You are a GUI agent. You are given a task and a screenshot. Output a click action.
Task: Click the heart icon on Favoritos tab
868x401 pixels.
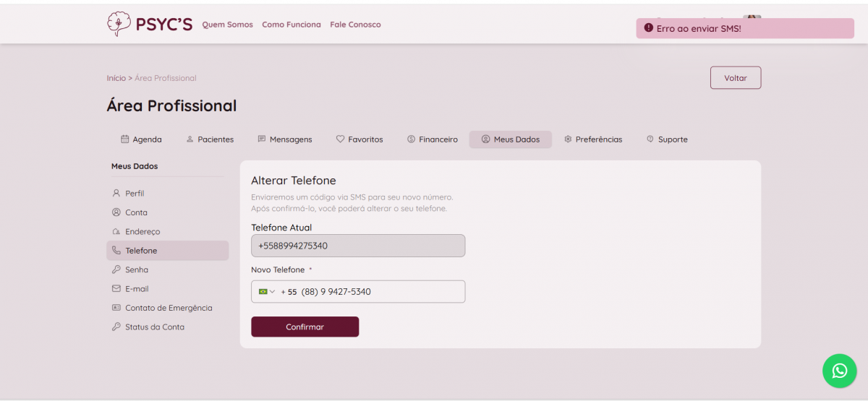(340, 139)
